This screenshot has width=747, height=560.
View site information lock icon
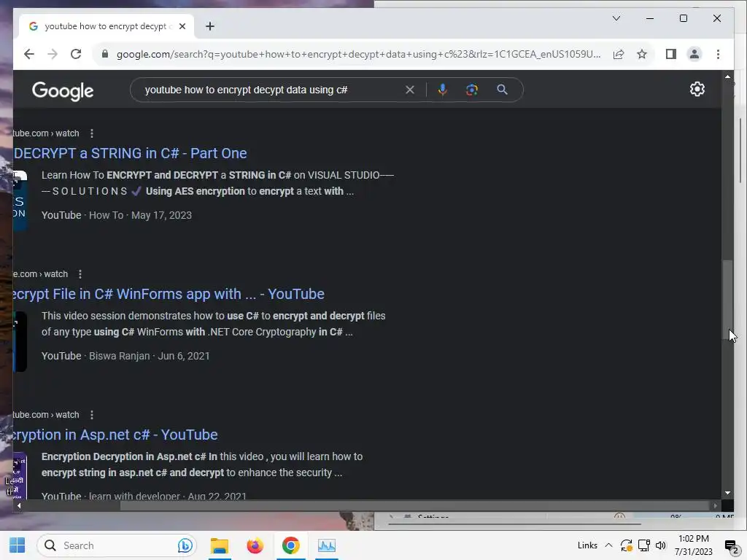coord(105,54)
